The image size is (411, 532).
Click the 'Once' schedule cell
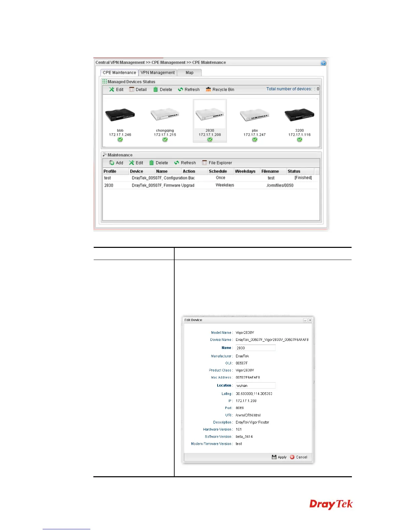point(221,178)
